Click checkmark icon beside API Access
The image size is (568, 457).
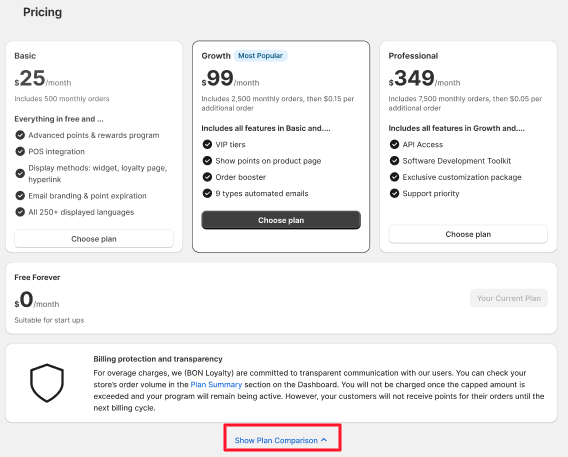click(394, 144)
